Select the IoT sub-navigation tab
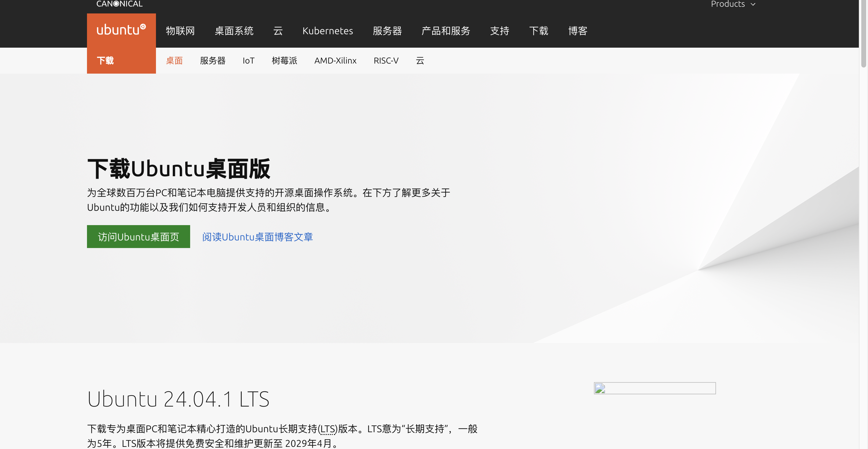Screen dimensions: 868x449 (249, 60)
